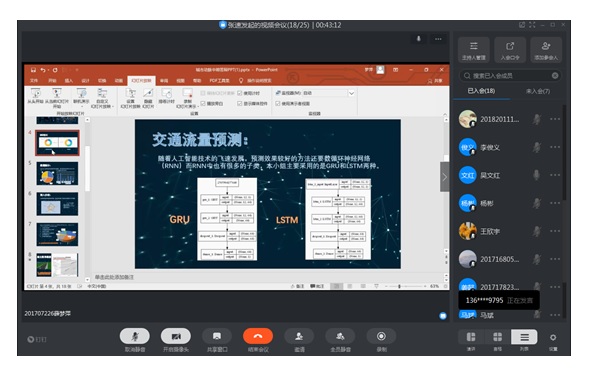Open the PDF工具集 ribbon tab
590x377 pixels.
219,81
